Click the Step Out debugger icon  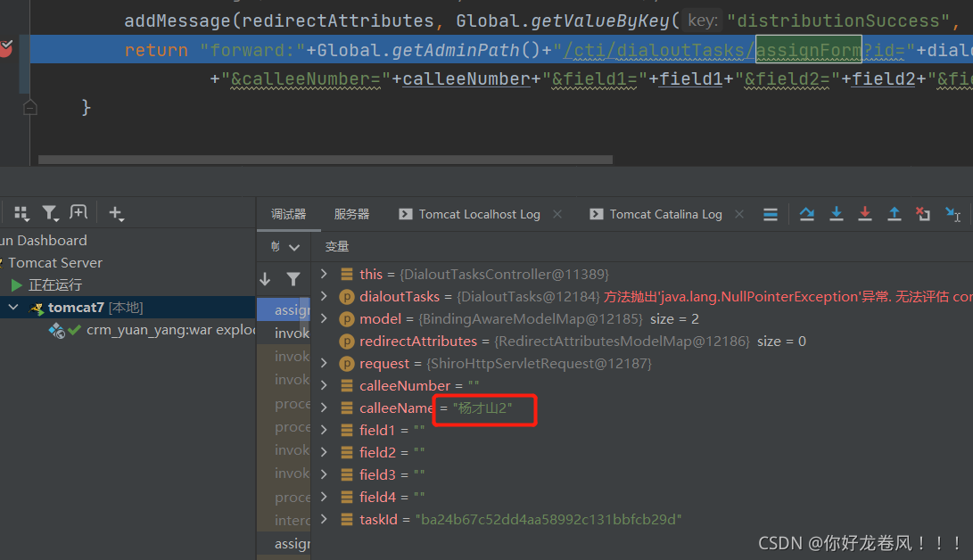(x=895, y=214)
